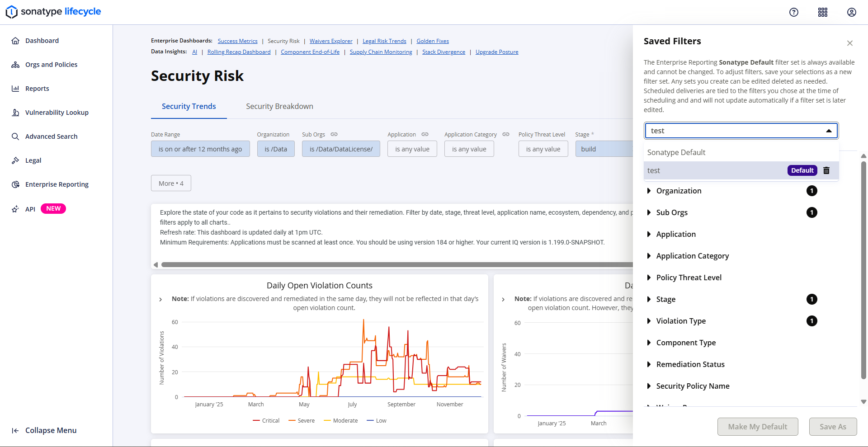This screenshot has width=868, height=447.
Task: Click the link icon beside Application Category
Action: pos(506,134)
